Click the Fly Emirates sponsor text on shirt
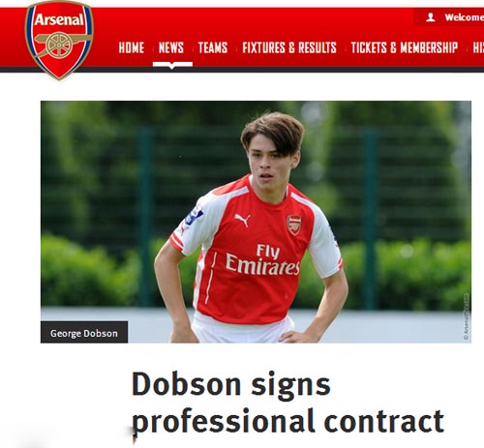The image size is (484, 448). pyautogui.click(x=263, y=260)
